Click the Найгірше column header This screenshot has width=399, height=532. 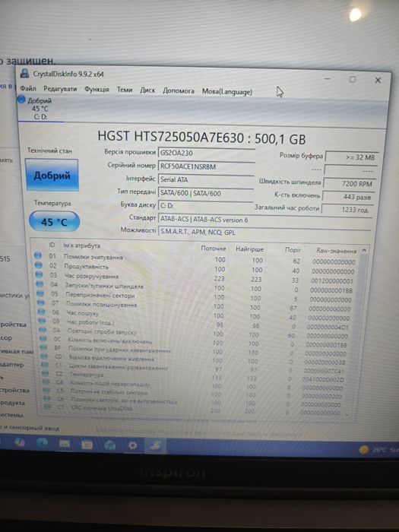(249, 249)
